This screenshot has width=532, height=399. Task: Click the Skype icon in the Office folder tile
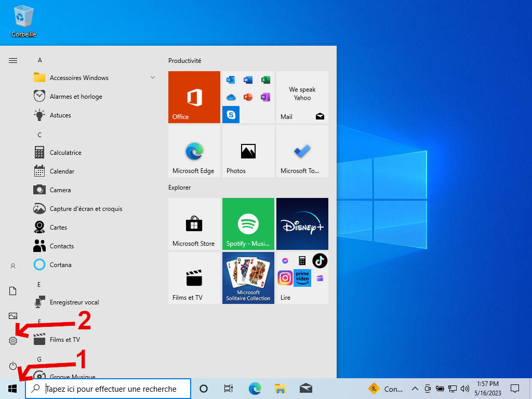(231, 114)
